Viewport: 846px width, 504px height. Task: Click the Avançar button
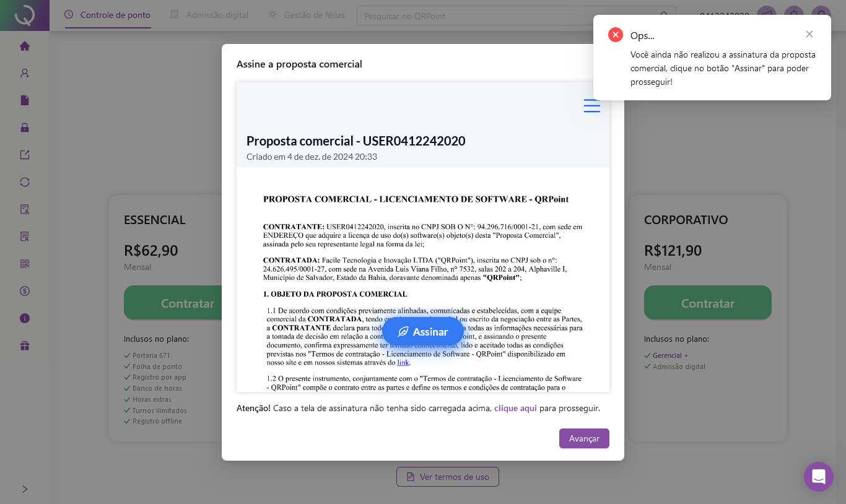coord(584,438)
